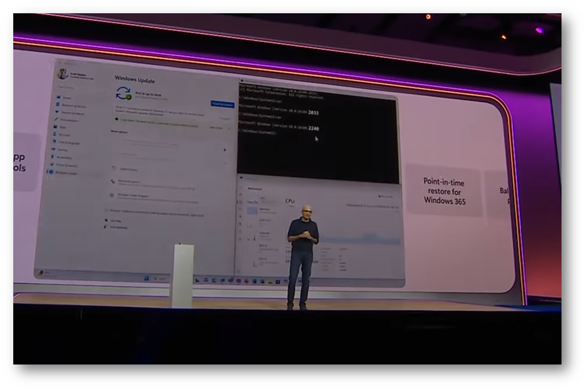The image size is (588, 391).
Task: Click the Windows Update sync status icon
Action: [124, 93]
